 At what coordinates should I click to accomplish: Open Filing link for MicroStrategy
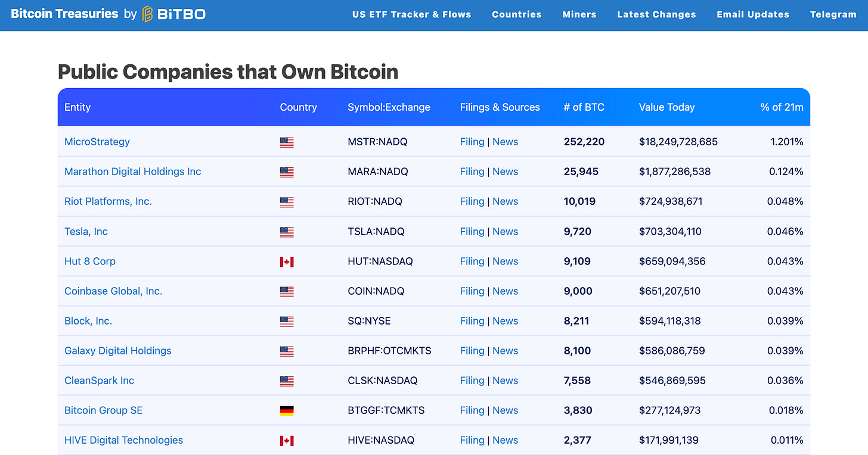(472, 142)
